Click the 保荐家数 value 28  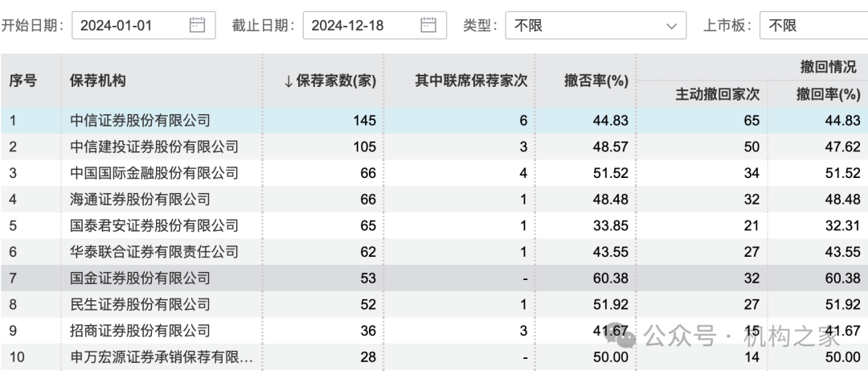368,357
